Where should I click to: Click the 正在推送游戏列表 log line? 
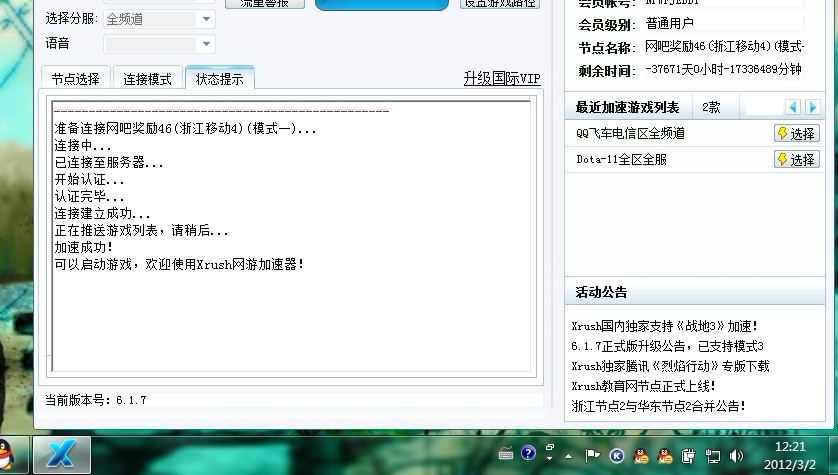(x=141, y=230)
